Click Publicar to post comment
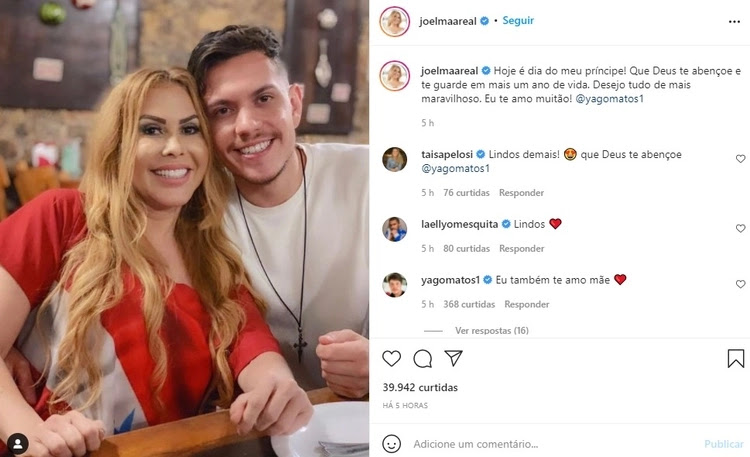The width and height of the screenshot is (750, 457). pyautogui.click(x=724, y=444)
